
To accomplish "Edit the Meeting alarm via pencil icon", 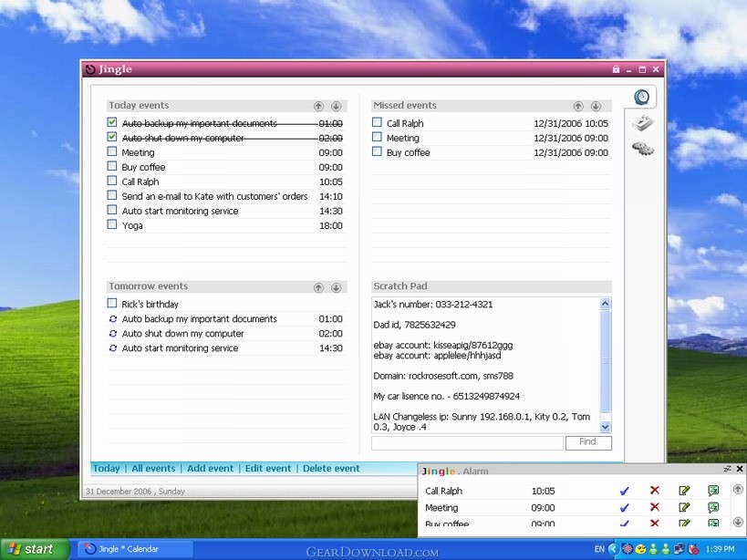I will [684, 507].
